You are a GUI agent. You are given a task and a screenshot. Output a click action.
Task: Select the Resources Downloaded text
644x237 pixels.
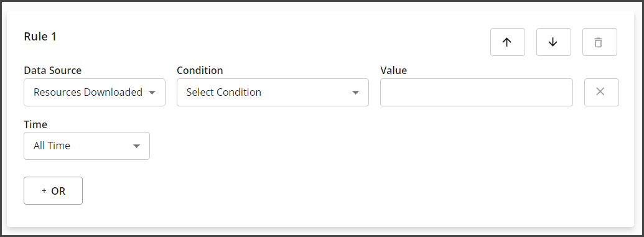click(88, 92)
